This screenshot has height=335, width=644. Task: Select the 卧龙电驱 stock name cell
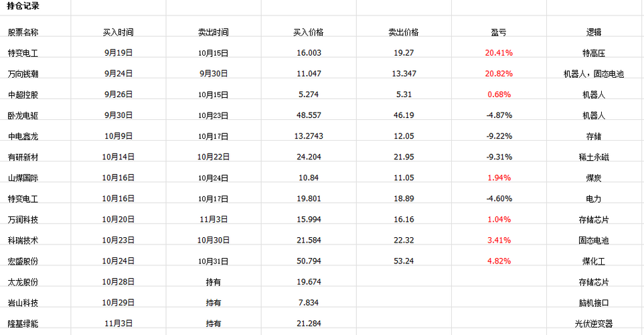[x=23, y=115]
